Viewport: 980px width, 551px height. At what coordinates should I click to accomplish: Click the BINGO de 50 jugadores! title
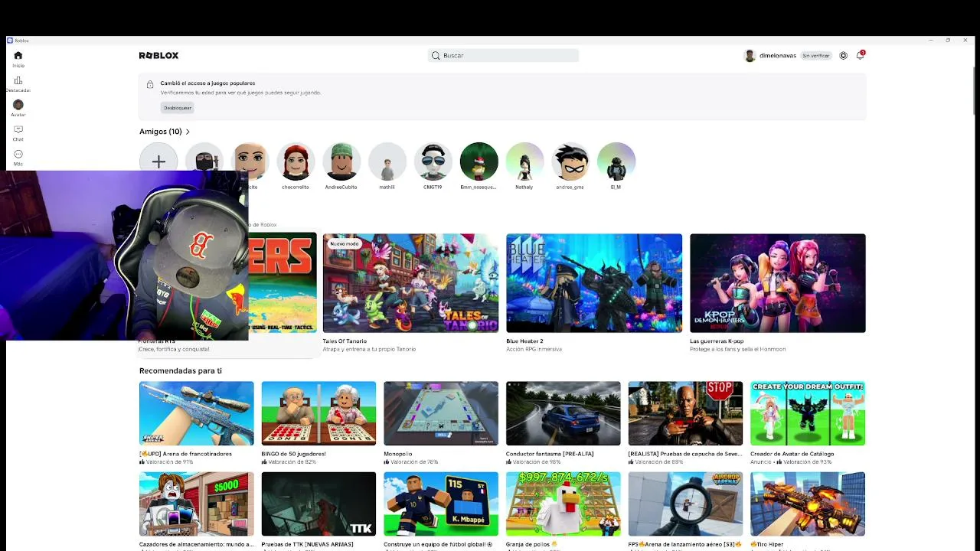coord(293,454)
